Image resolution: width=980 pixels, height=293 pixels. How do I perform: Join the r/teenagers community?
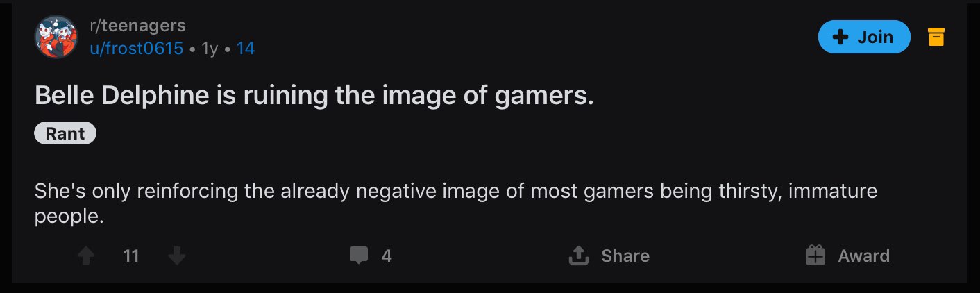point(864,37)
